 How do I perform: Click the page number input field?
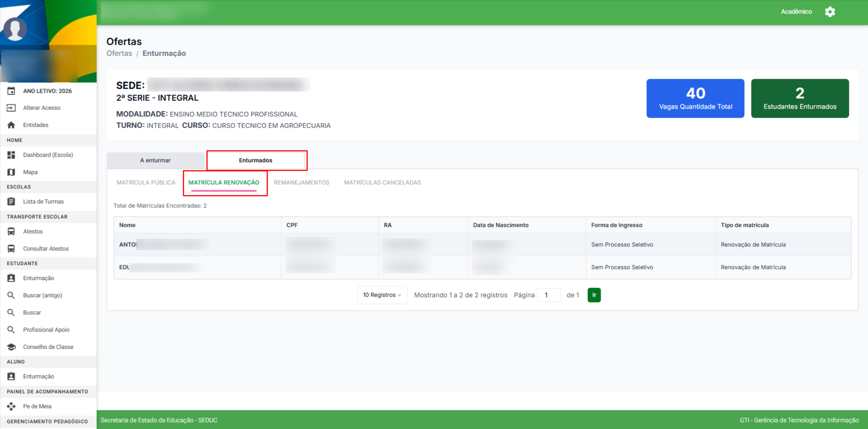click(x=549, y=295)
